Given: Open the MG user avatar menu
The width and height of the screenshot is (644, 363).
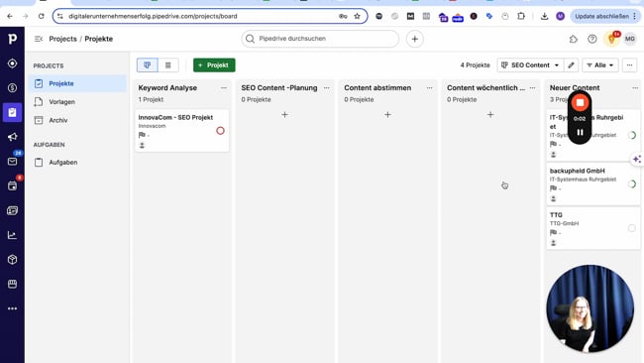Looking at the screenshot, I should tap(629, 39).
